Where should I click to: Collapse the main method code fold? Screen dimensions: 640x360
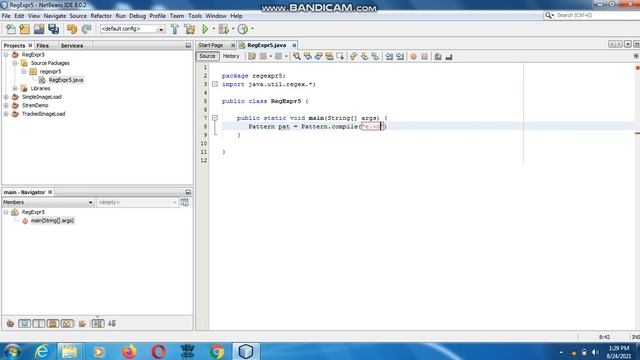click(x=215, y=118)
